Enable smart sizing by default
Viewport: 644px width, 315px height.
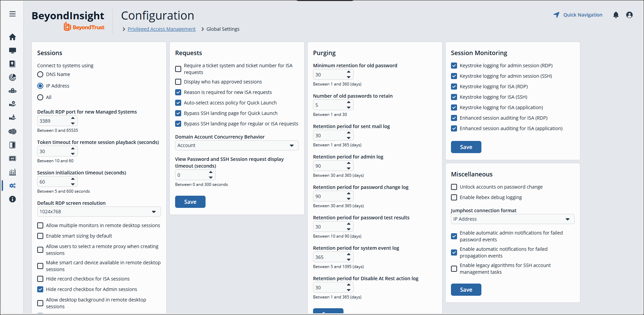tap(40, 236)
